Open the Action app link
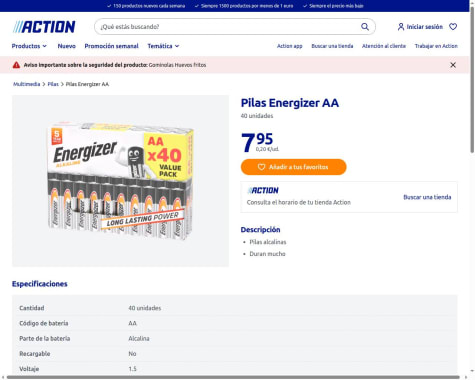 [290, 46]
